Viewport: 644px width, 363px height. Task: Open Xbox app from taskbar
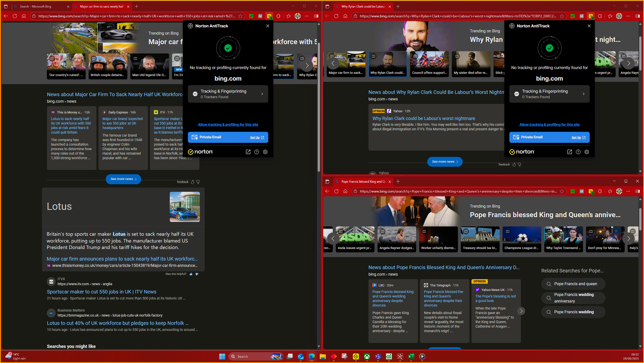(x=367, y=356)
